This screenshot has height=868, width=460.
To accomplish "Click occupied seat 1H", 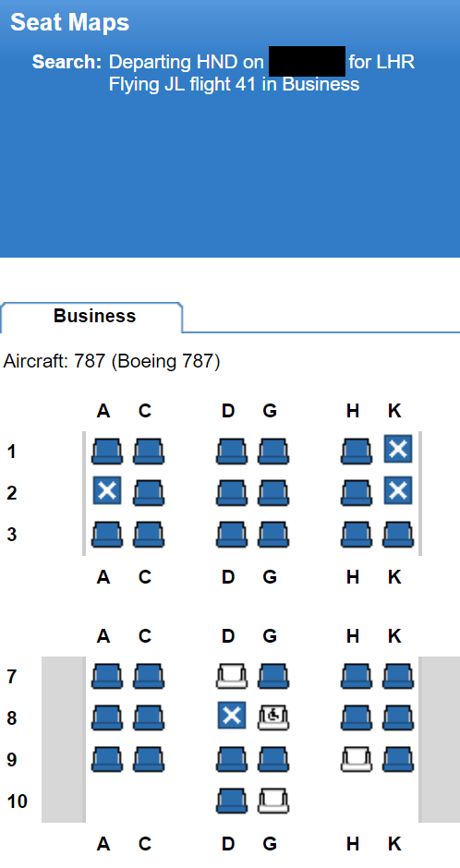I will pyautogui.click(x=356, y=452).
